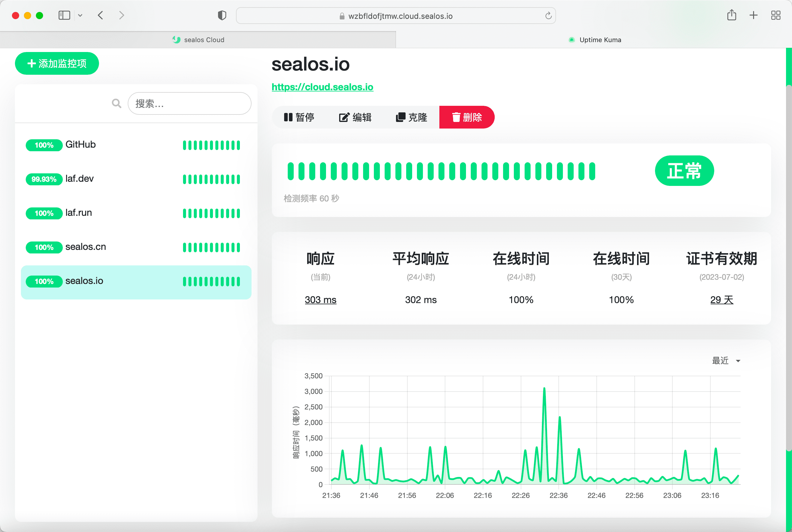Click the 303 ms current response value
792x532 pixels.
tap(320, 300)
